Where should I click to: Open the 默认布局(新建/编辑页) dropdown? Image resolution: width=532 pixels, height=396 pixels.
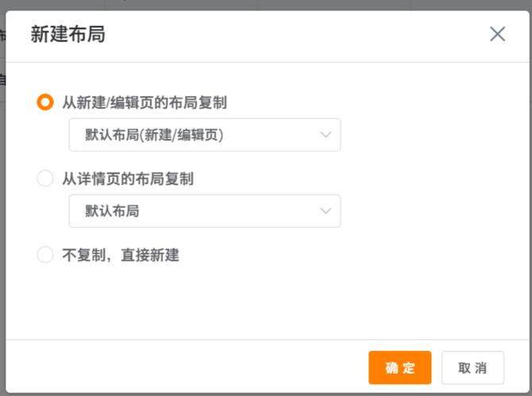[x=204, y=135]
